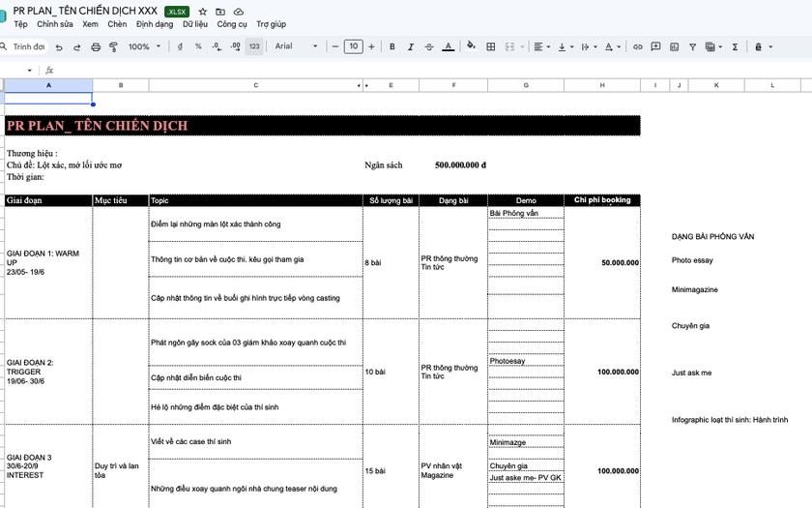Select column A header
The width and height of the screenshot is (812, 508).
[x=48, y=85]
